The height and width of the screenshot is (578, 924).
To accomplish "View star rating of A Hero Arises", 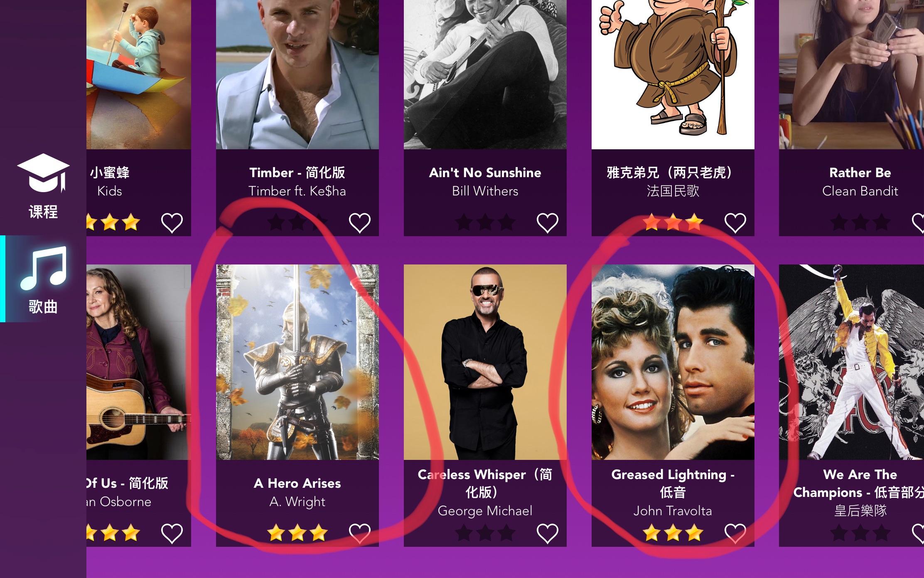I will coord(297,533).
